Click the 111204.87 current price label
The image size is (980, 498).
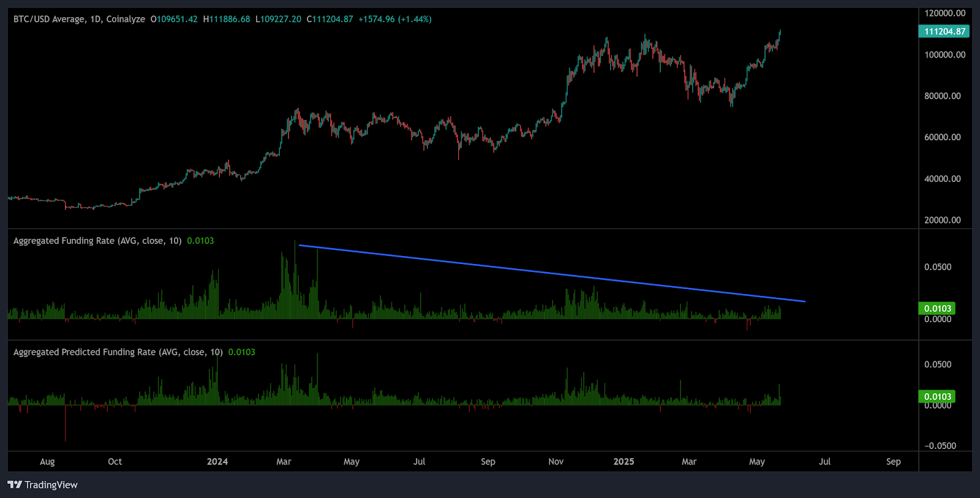tap(944, 31)
